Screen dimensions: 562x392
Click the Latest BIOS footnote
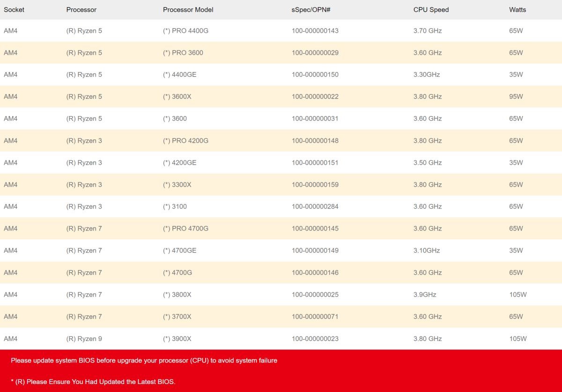click(x=93, y=382)
